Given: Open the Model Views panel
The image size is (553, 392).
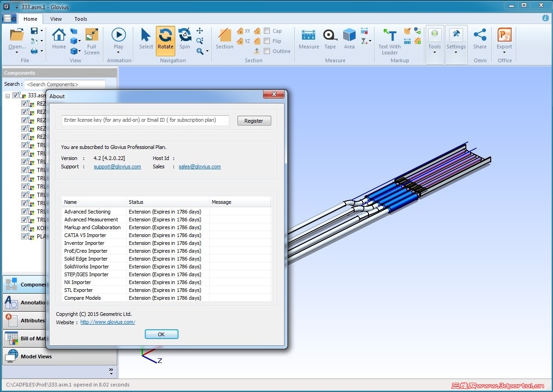Looking at the screenshot, I should pos(59,356).
